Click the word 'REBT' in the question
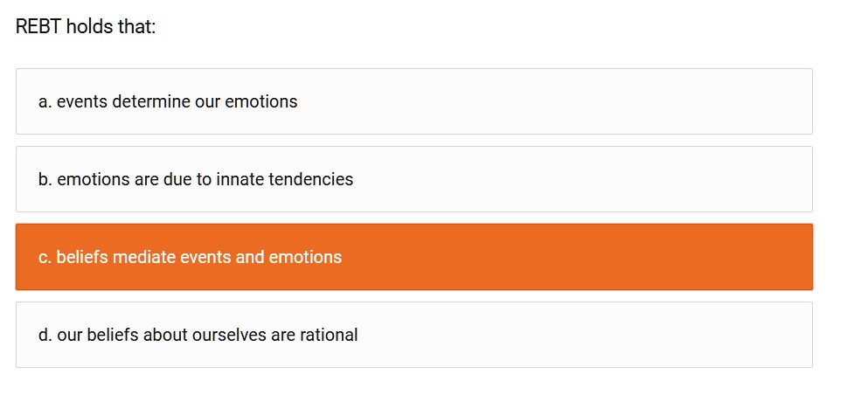 click(x=38, y=26)
